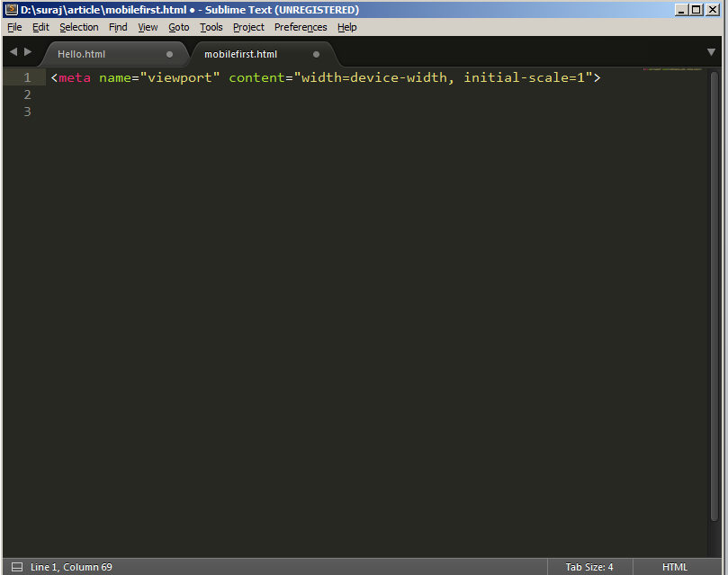
Task: Open the View menu
Action: [x=148, y=27]
